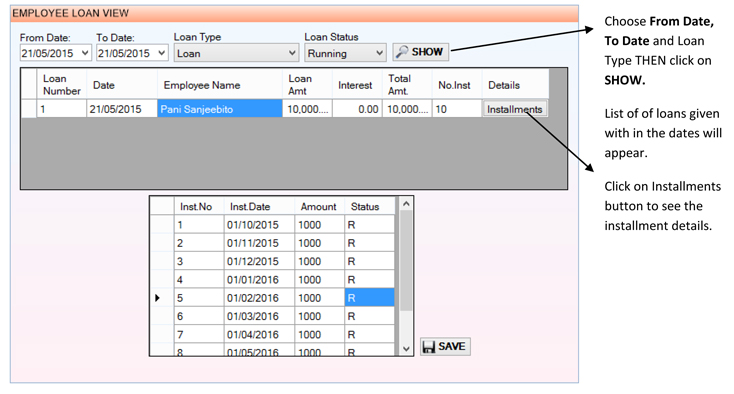Image resolution: width=734 pixels, height=394 pixels.
Task: Select installment date 01/04/2016
Action: click(259, 334)
